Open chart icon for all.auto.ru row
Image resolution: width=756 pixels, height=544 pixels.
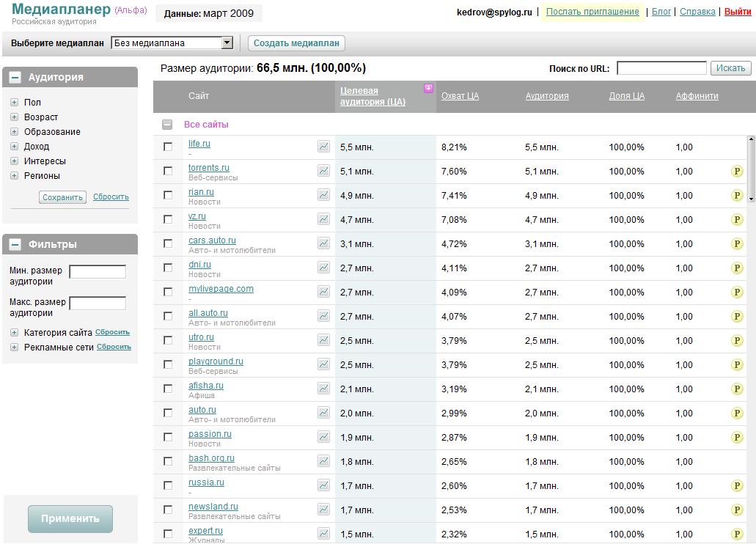pos(323,315)
